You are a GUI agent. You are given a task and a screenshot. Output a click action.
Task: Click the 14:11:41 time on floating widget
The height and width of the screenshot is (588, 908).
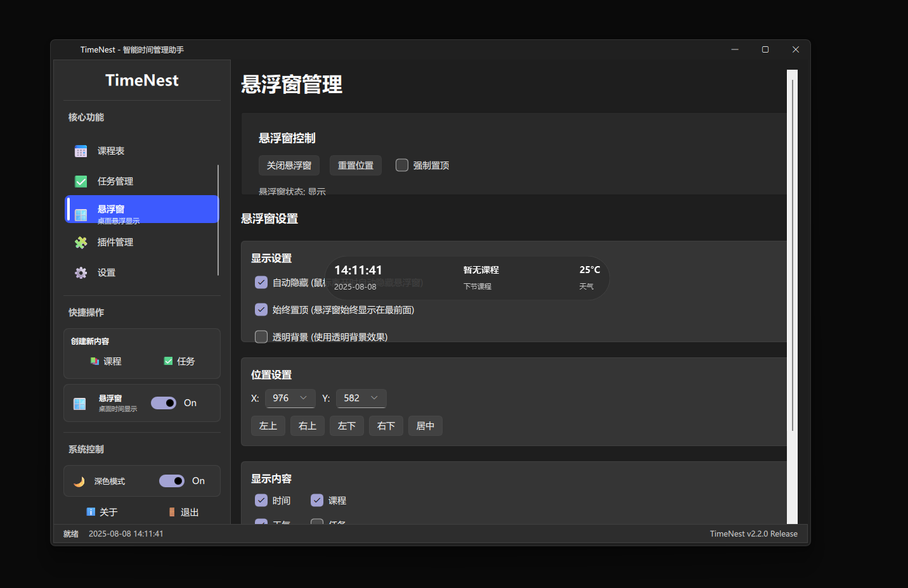pos(358,271)
